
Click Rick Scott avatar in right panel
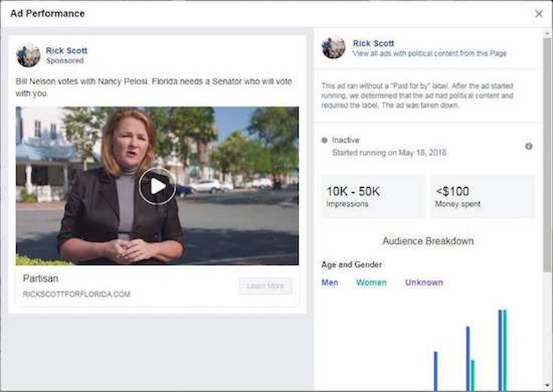click(x=333, y=47)
